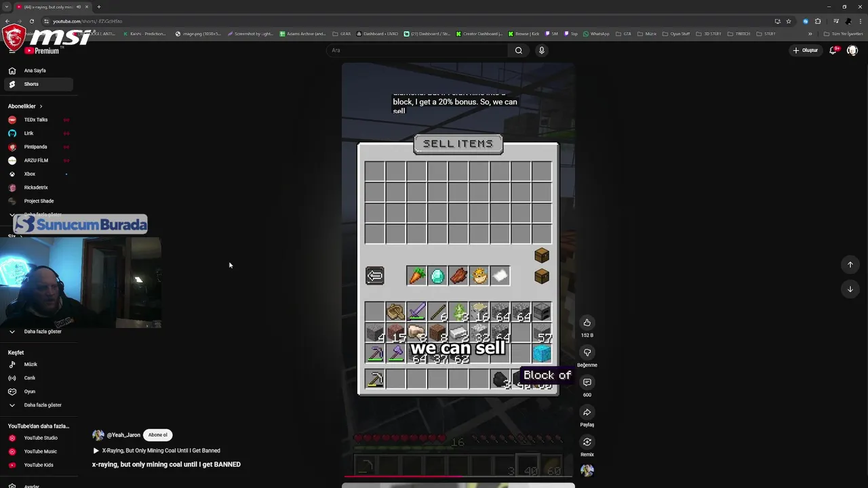The width and height of the screenshot is (868, 488).
Task: Expand Daha fazla göster below Oyun
Action: point(37,405)
